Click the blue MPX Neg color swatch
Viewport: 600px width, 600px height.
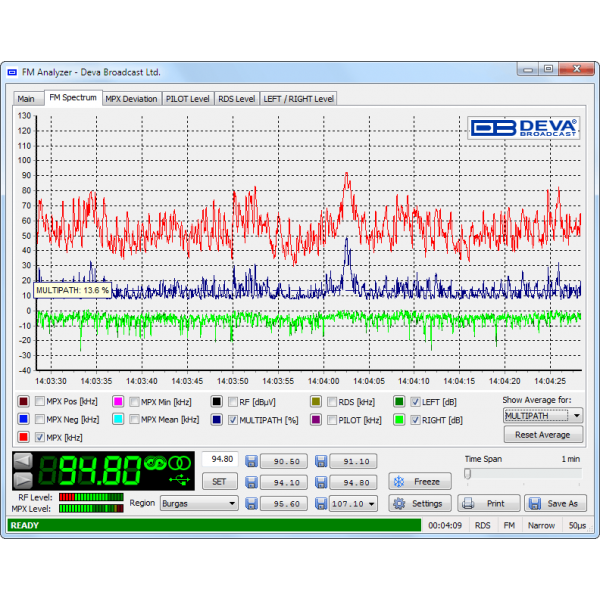pos(23,419)
